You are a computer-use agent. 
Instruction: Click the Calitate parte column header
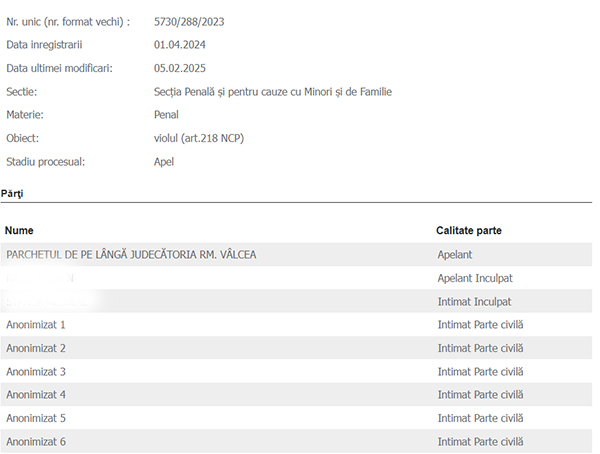coord(469,230)
